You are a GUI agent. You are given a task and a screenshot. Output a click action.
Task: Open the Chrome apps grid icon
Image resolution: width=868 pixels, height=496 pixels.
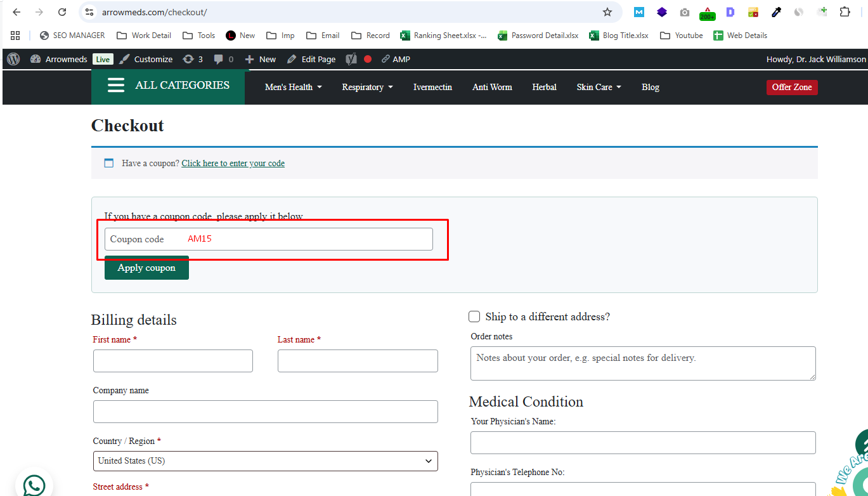(x=15, y=36)
